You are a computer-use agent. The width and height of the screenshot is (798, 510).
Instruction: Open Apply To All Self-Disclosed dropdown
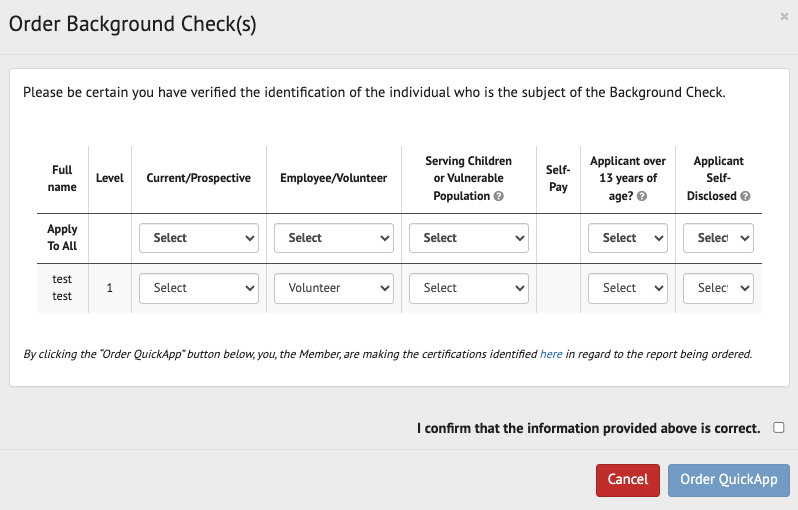pyautogui.click(x=718, y=238)
